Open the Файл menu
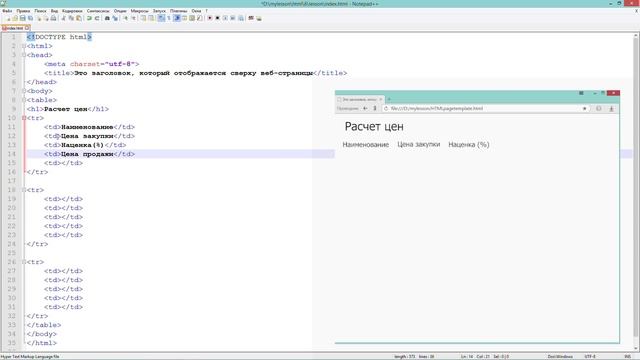 click(7, 11)
